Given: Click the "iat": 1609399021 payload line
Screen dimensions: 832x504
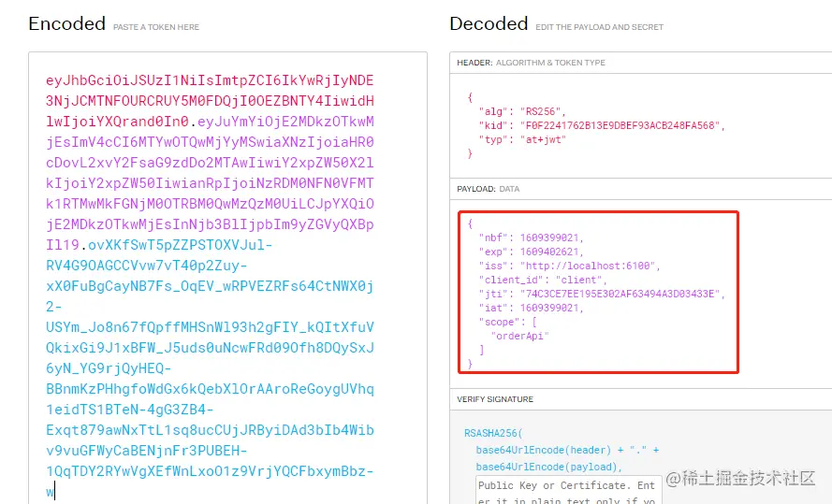Looking at the screenshot, I should click(x=531, y=308).
